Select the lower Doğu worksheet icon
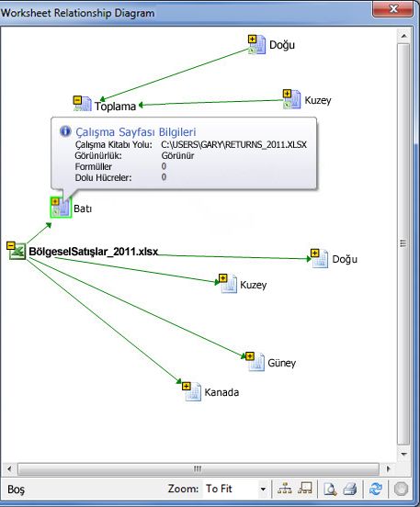Image resolution: width=420 pixels, height=507 pixels. [321, 259]
